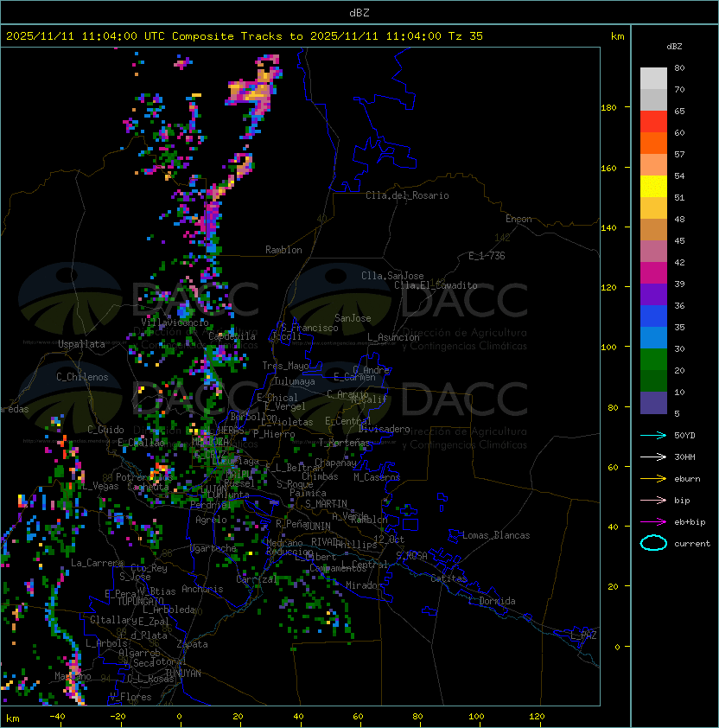The image size is (719, 728).
Task: Click the Composite Tracks timestamp header text
Action: coord(245,36)
